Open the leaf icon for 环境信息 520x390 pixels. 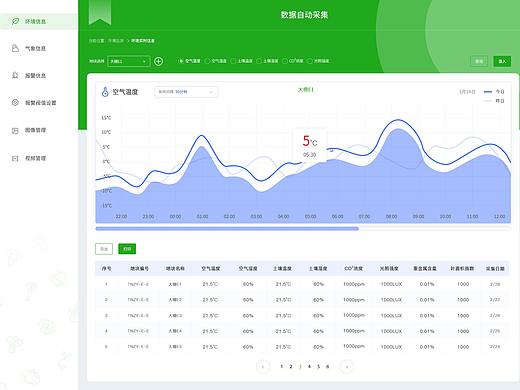[x=15, y=21]
